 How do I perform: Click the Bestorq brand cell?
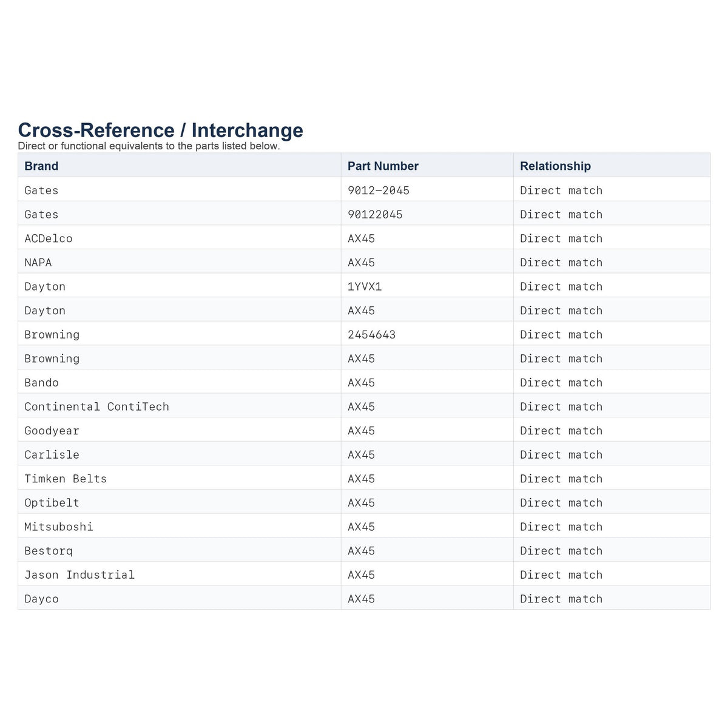coord(180,550)
